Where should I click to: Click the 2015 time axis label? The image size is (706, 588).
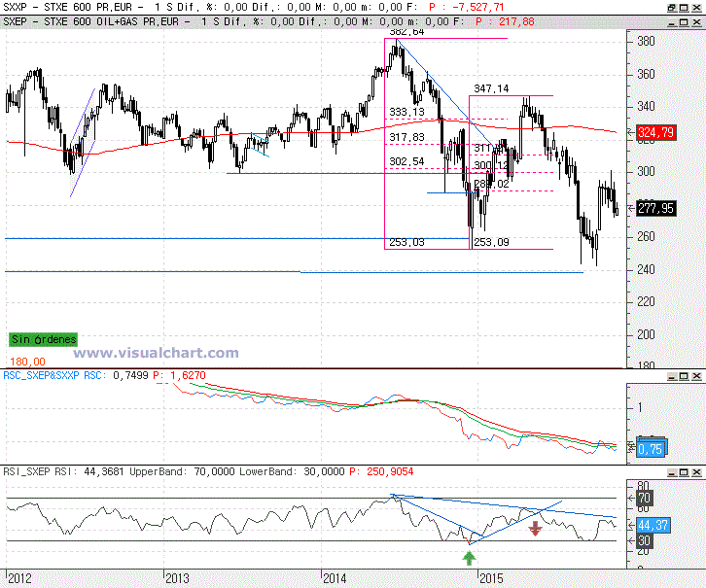pyautogui.click(x=491, y=578)
